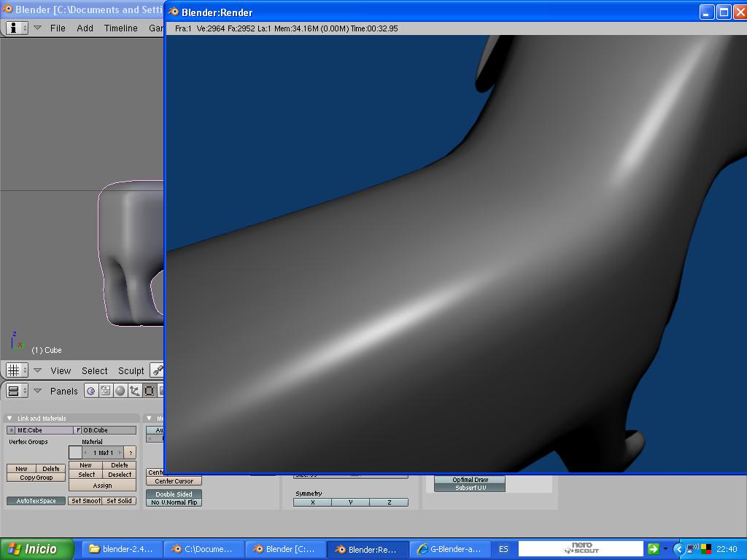Screen dimensions: 747x560
Task: Click the Script buttons icon
Action: (x=106, y=391)
